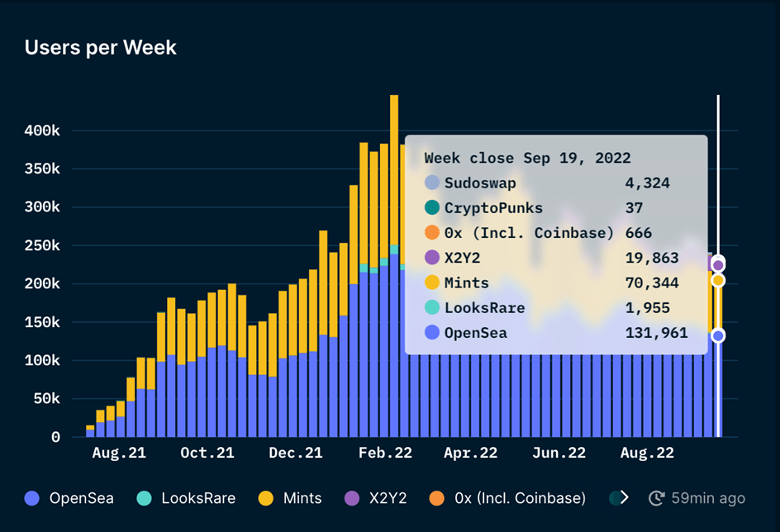Toggle the 0x (Incl. Coinbase) legend entry
Viewport: 780px width, 532px height.
507,498
